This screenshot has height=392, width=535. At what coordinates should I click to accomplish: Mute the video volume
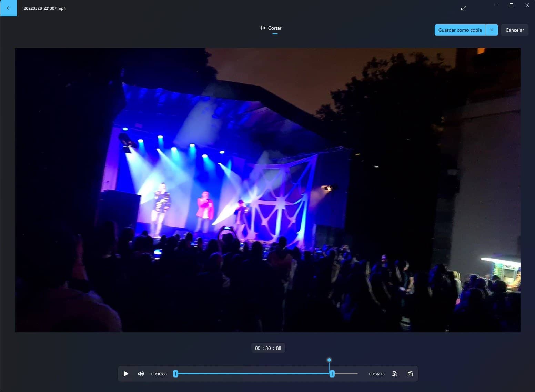tap(141, 374)
